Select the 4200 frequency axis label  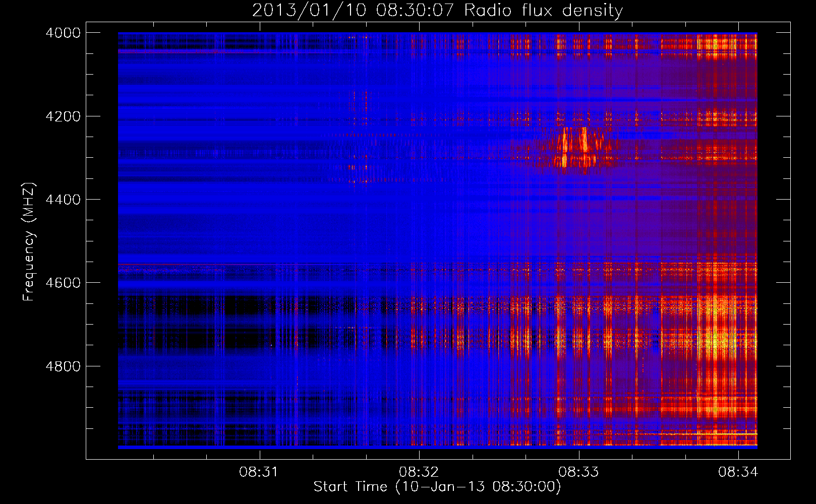coord(63,116)
